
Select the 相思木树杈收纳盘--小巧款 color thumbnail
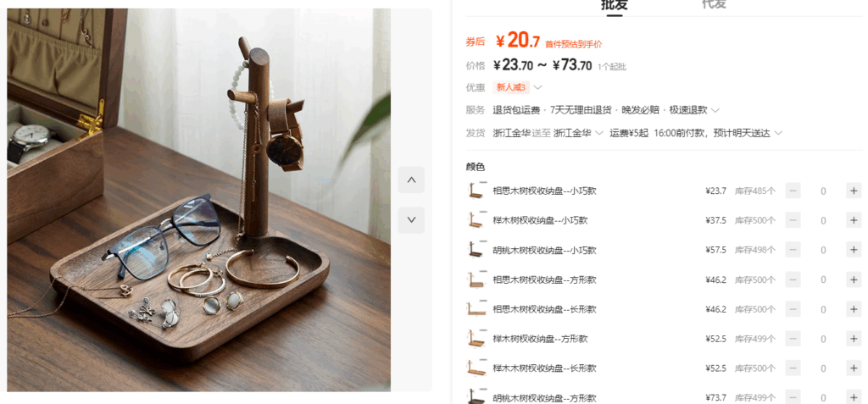(477, 191)
